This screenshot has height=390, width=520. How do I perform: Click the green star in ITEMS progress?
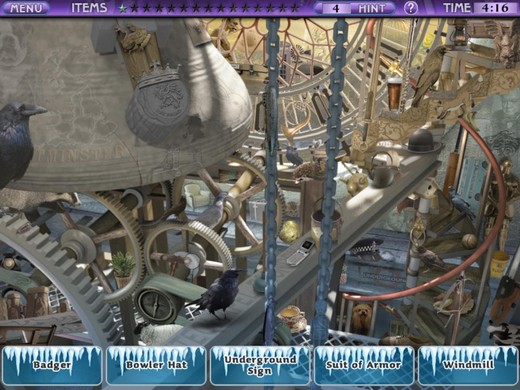[123, 8]
